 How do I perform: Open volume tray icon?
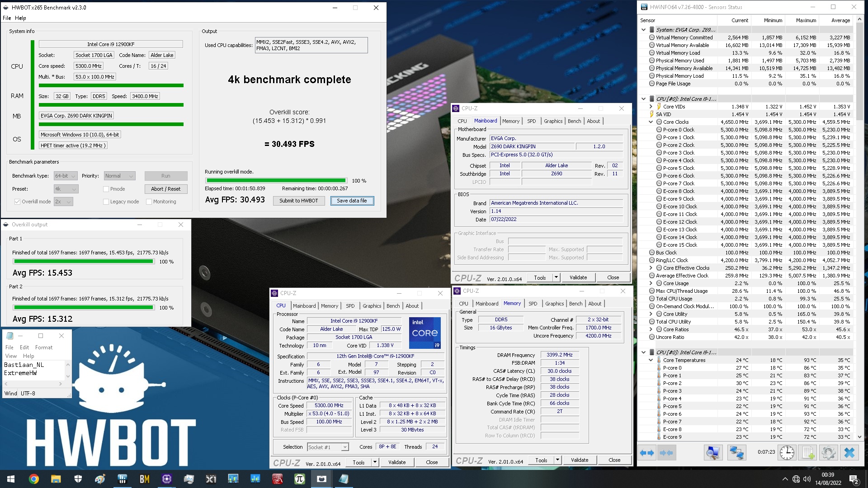pos(807,479)
